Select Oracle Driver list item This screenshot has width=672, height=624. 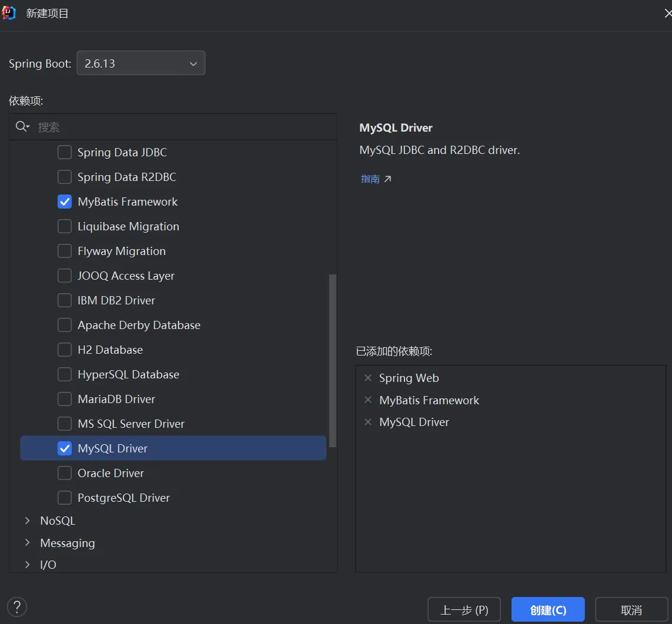click(x=111, y=473)
